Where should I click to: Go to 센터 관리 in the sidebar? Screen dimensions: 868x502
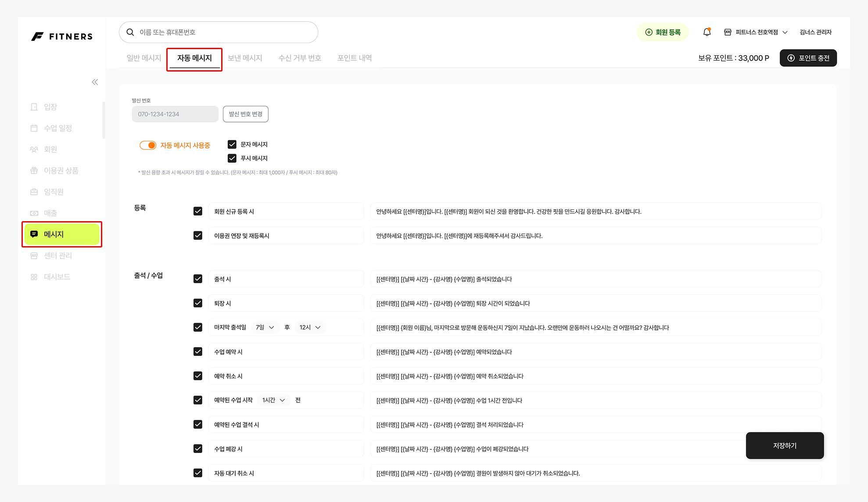click(61, 255)
